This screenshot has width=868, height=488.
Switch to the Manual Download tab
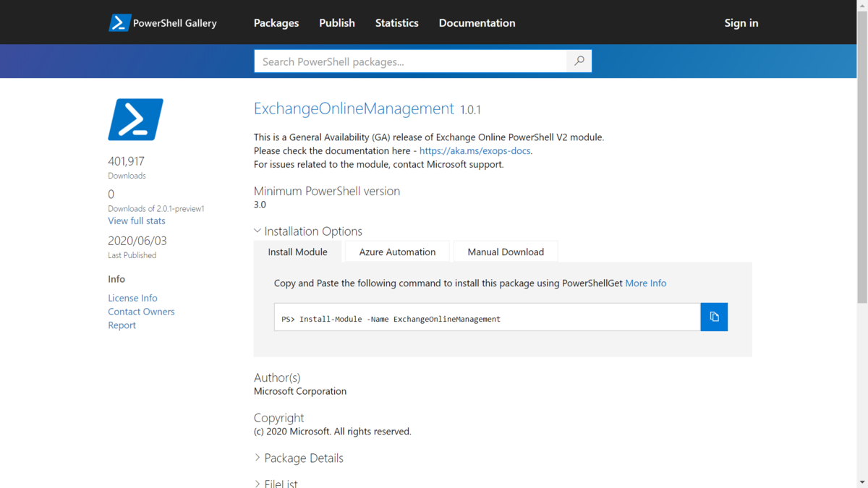coord(506,252)
